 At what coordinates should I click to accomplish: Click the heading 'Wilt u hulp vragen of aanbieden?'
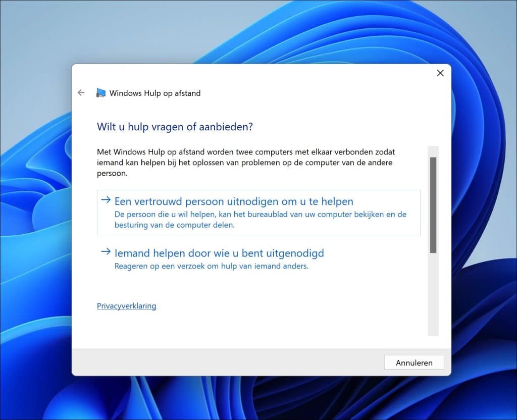pyautogui.click(x=175, y=127)
